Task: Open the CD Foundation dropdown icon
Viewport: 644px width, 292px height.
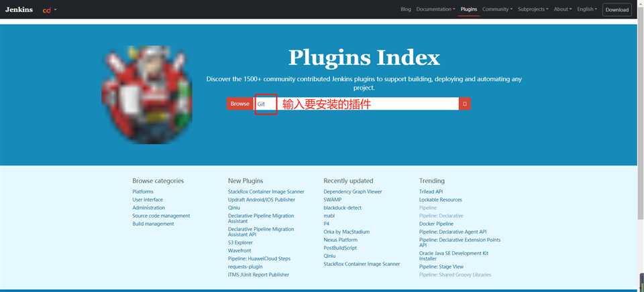Action: click(x=49, y=10)
